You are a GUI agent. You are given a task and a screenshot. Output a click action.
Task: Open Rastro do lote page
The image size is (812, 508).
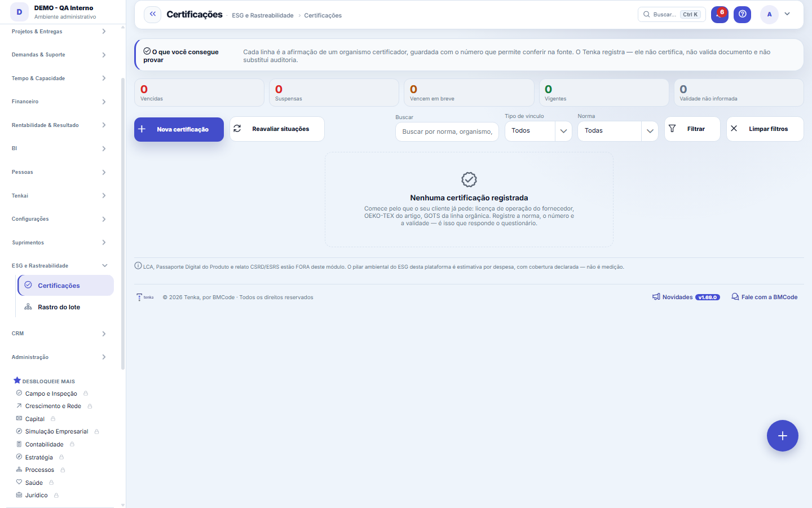click(x=66, y=307)
